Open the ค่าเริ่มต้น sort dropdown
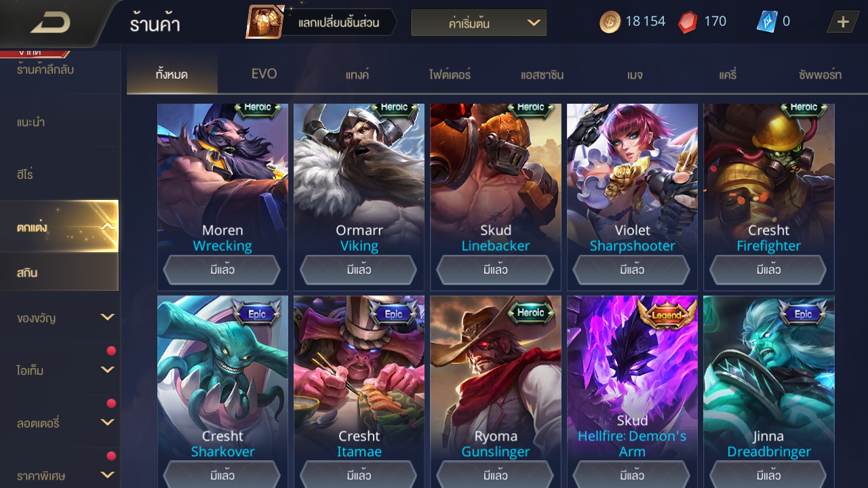 pos(479,23)
